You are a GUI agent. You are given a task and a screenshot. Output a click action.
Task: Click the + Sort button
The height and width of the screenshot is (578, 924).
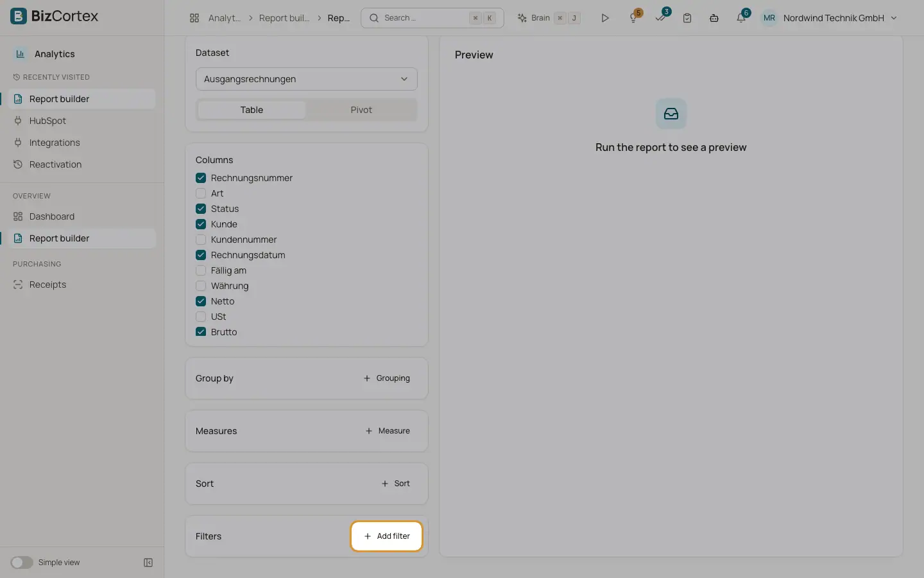tap(395, 484)
